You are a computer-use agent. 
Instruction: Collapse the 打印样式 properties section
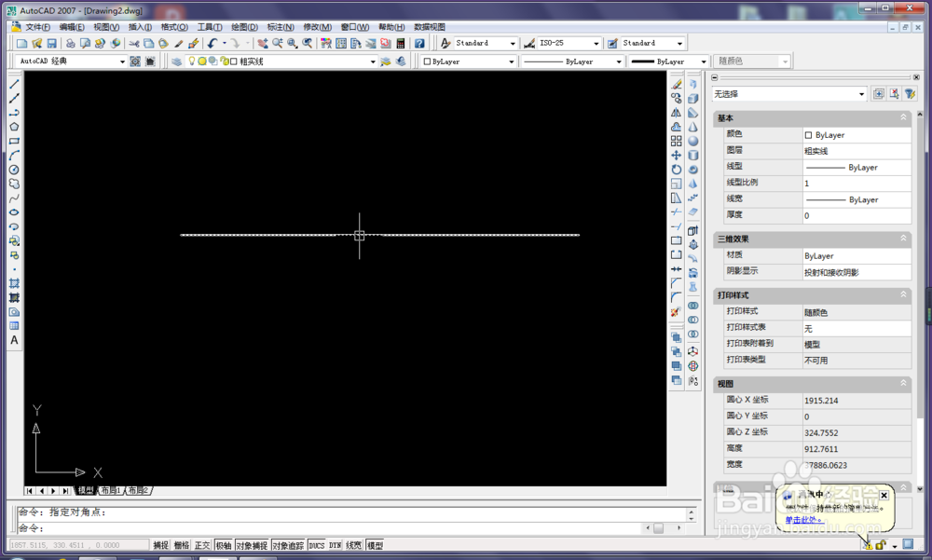click(903, 294)
